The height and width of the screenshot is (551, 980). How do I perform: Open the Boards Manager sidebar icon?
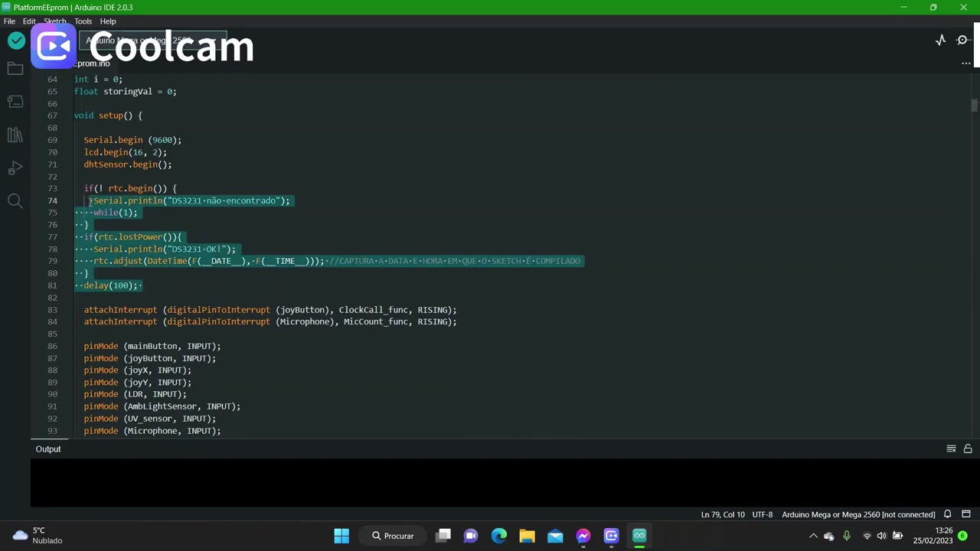[x=15, y=102]
